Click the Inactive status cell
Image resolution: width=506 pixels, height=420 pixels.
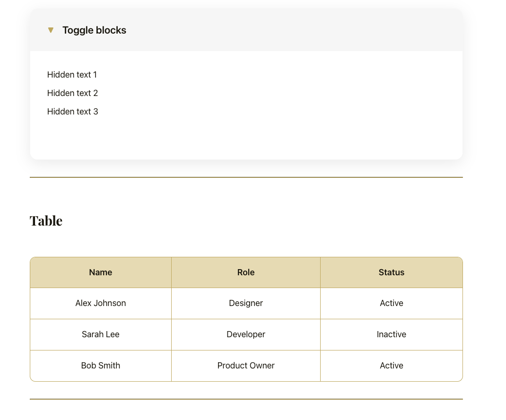coord(391,334)
